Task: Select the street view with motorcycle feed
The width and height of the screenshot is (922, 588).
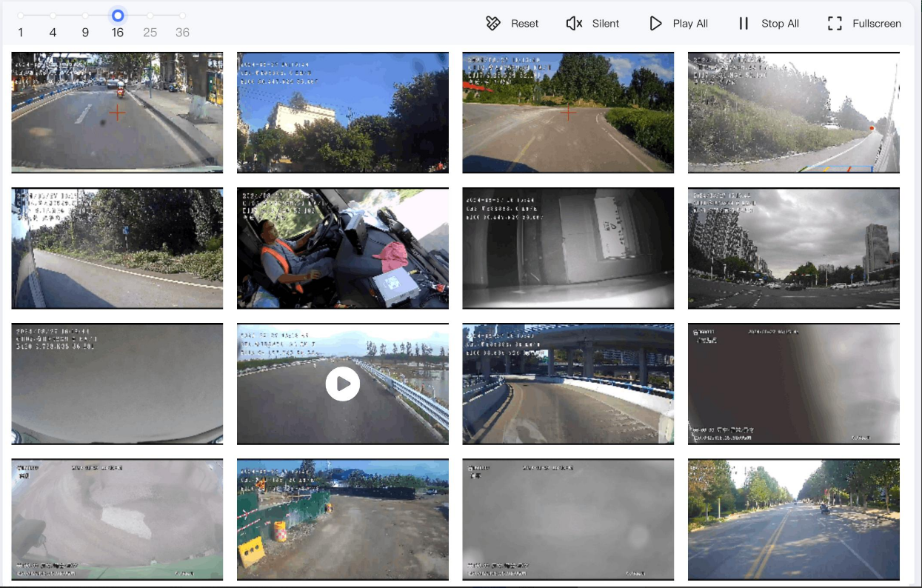Action: [117, 112]
